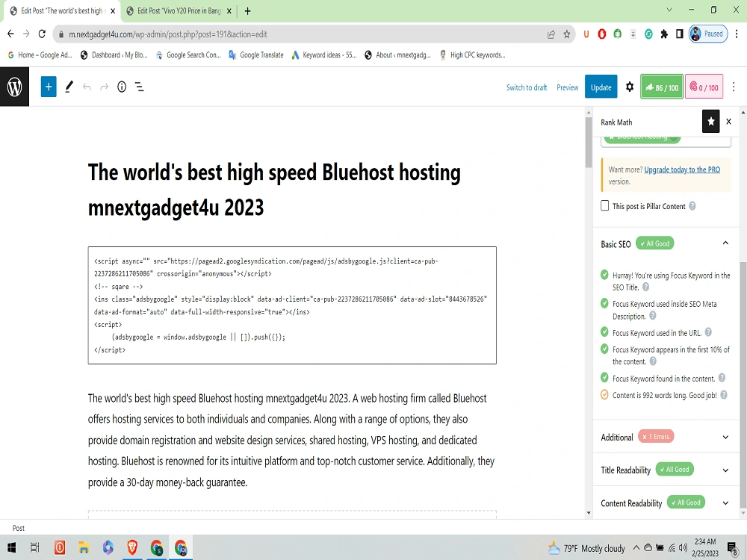Open help for first 10% content check

pyautogui.click(x=653, y=361)
